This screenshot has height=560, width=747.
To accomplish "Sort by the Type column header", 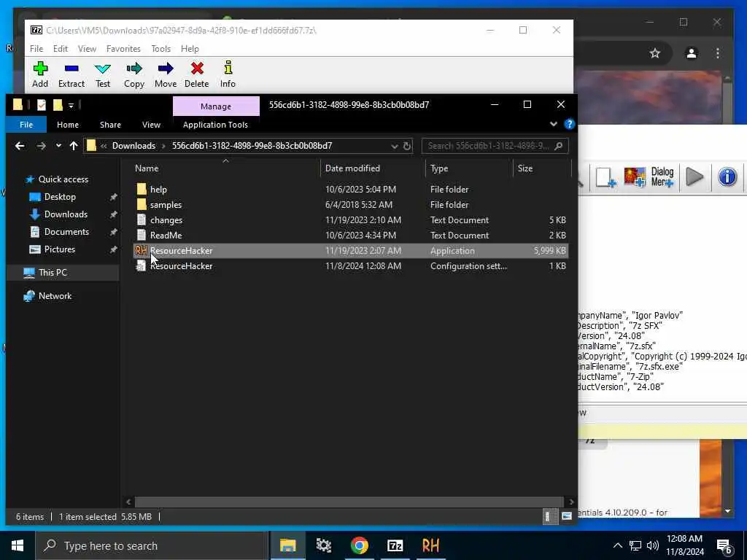I will [x=438, y=168].
